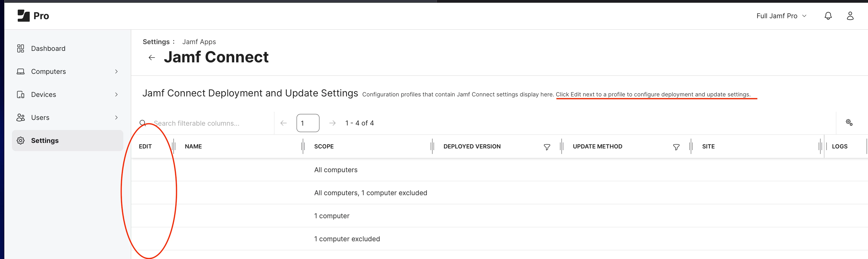
Task: Select the 'All computers' scope cell
Action: click(336, 170)
